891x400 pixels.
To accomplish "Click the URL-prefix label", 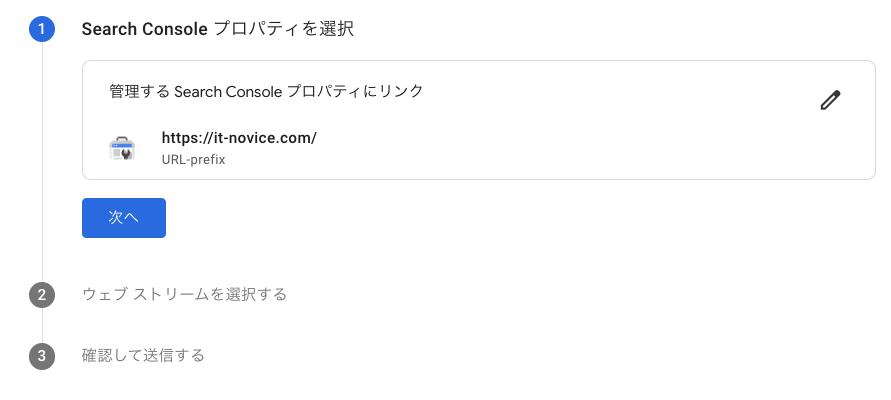I will [193, 159].
